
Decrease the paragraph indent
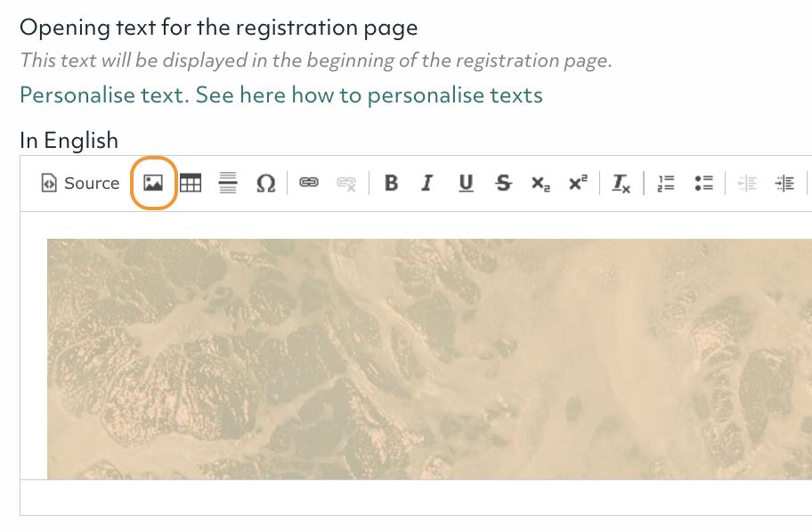coord(747,183)
